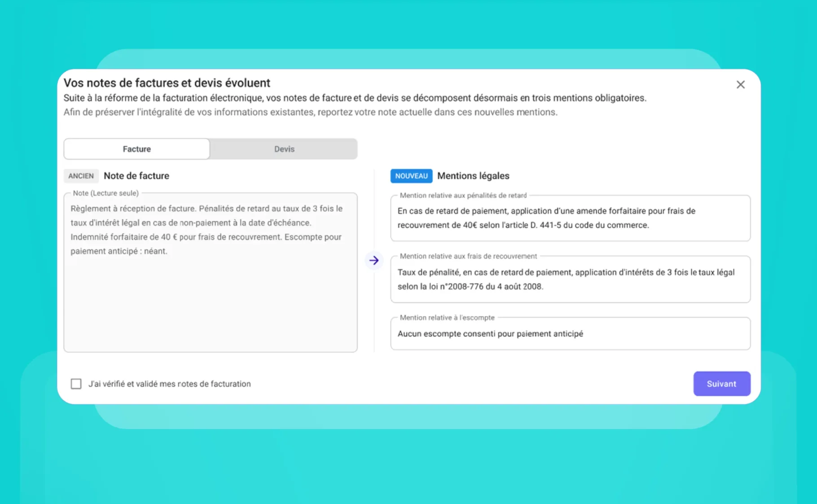817x504 pixels.
Task: Click the NOUVEAU badge
Action: [411, 176]
